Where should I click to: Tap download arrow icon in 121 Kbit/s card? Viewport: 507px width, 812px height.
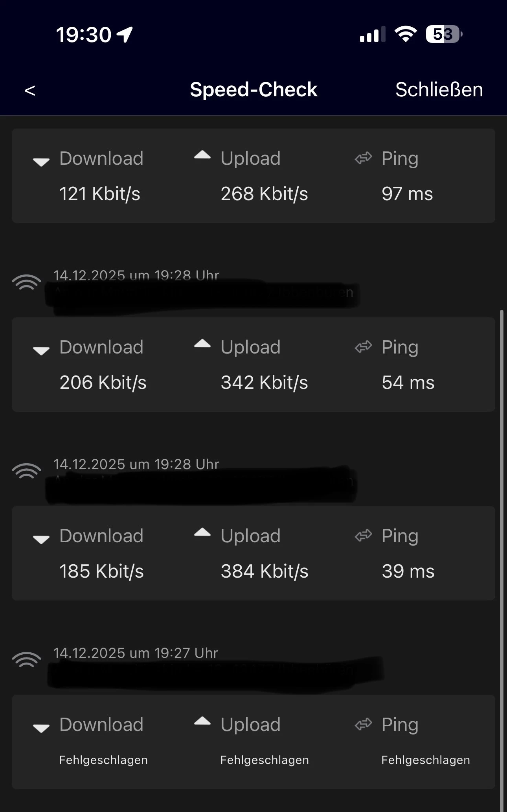(x=41, y=161)
